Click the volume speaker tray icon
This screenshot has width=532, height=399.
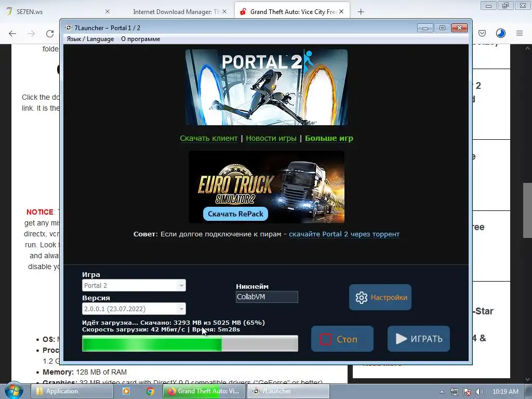480,392
